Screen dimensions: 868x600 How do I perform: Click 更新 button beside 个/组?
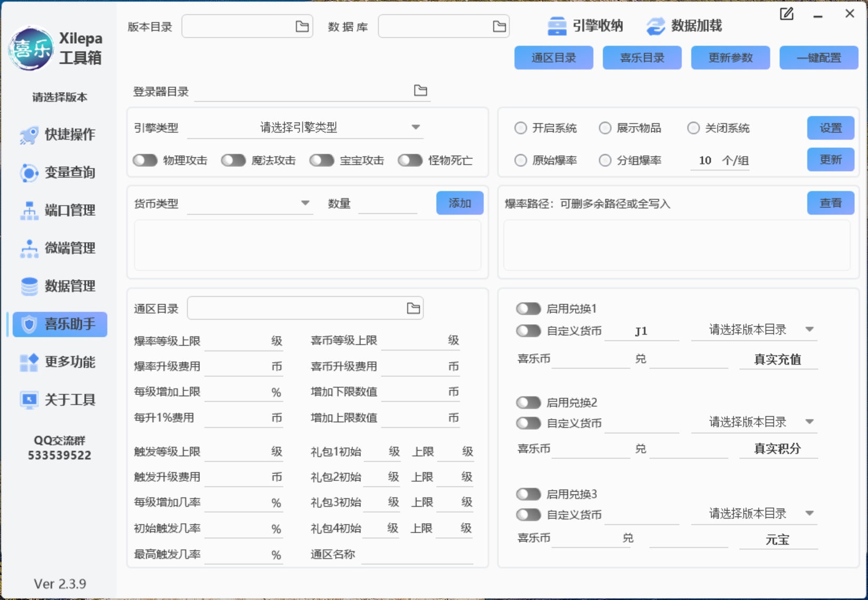(x=831, y=159)
